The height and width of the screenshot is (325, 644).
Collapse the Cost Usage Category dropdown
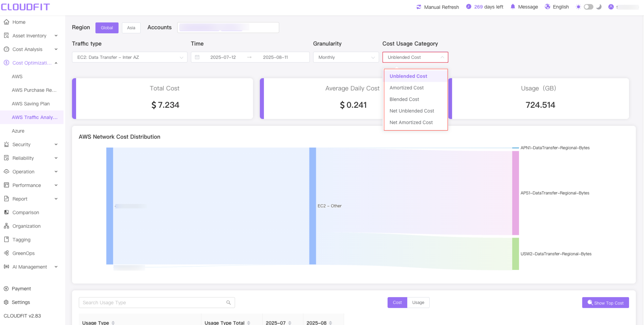(415, 57)
